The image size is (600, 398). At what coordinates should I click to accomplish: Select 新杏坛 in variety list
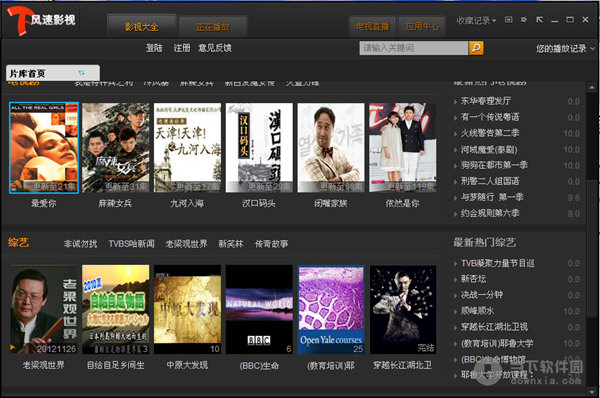pos(473,279)
